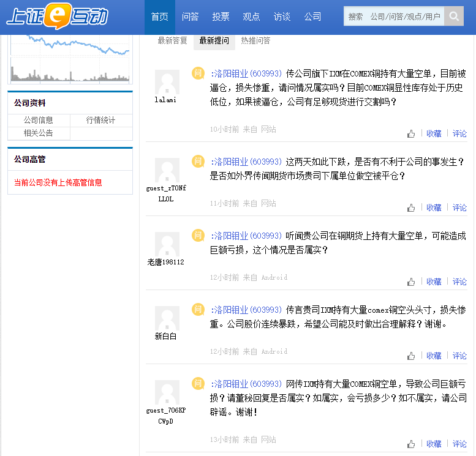The image size is (476, 456).
Task: Like 新白白's question with thumbs-up
Action: 411,356
